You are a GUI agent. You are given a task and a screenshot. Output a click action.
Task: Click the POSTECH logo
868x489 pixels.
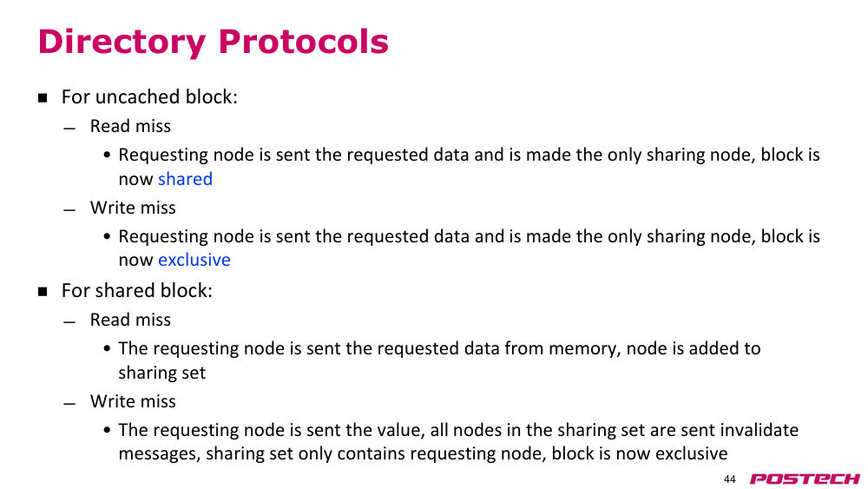pyautogui.click(x=805, y=479)
